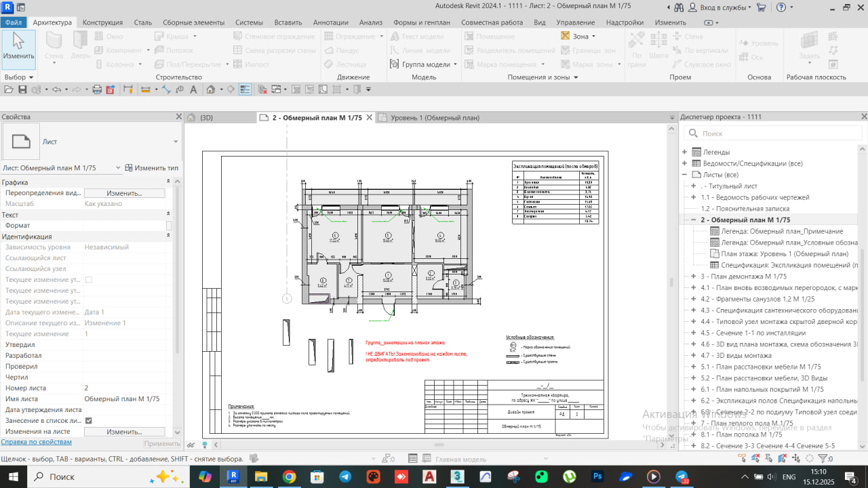Click the Save icon in quick access toolbar
Viewport: 868px width, 488px height.
[x=22, y=89]
